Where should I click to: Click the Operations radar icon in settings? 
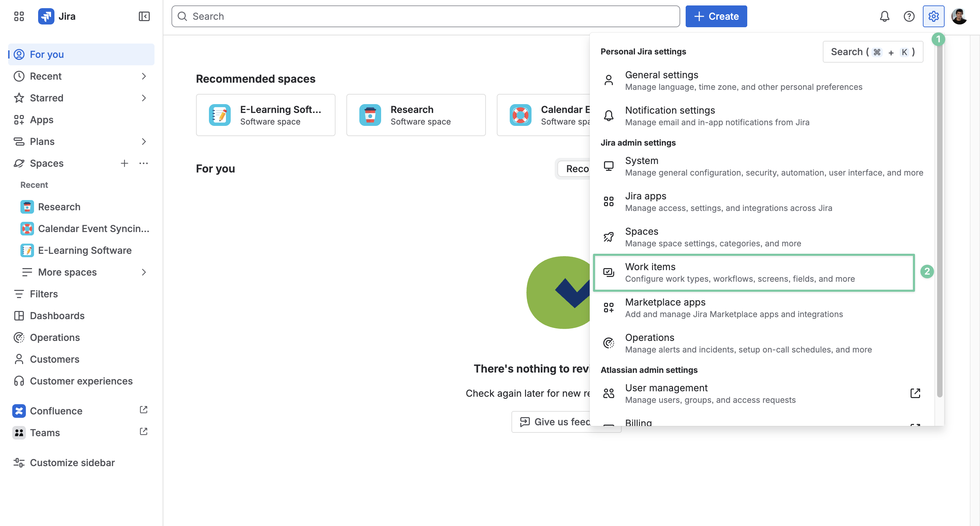coord(608,343)
